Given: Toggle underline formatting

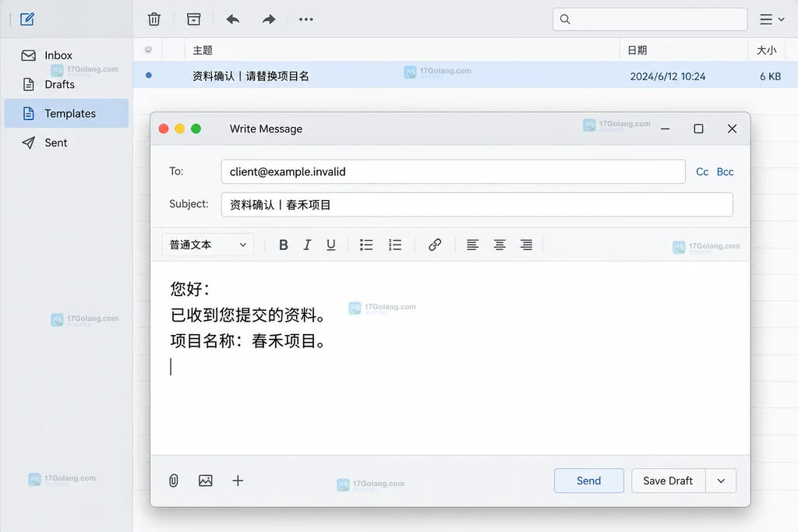Looking at the screenshot, I should point(330,245).
